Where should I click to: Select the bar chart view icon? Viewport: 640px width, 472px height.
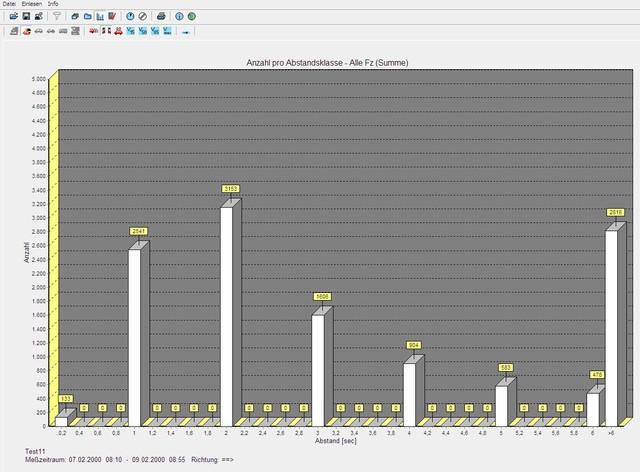coord(100,16)
